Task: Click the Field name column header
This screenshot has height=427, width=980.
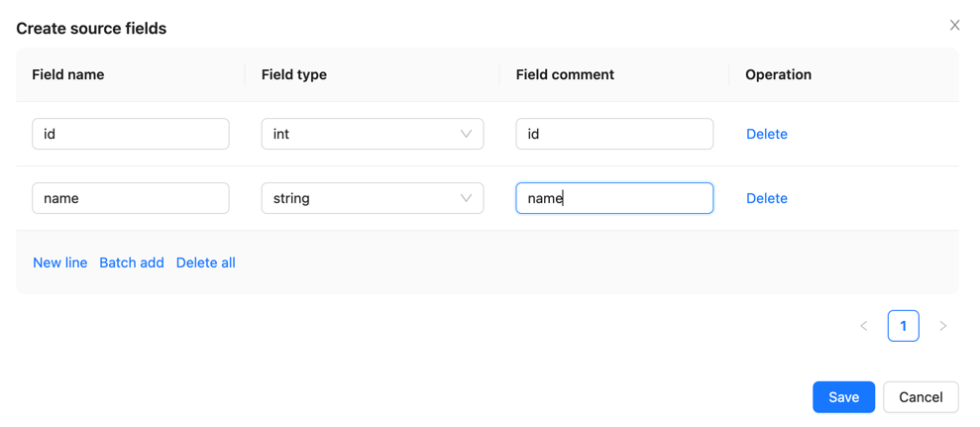Action: tap(68, 74)
